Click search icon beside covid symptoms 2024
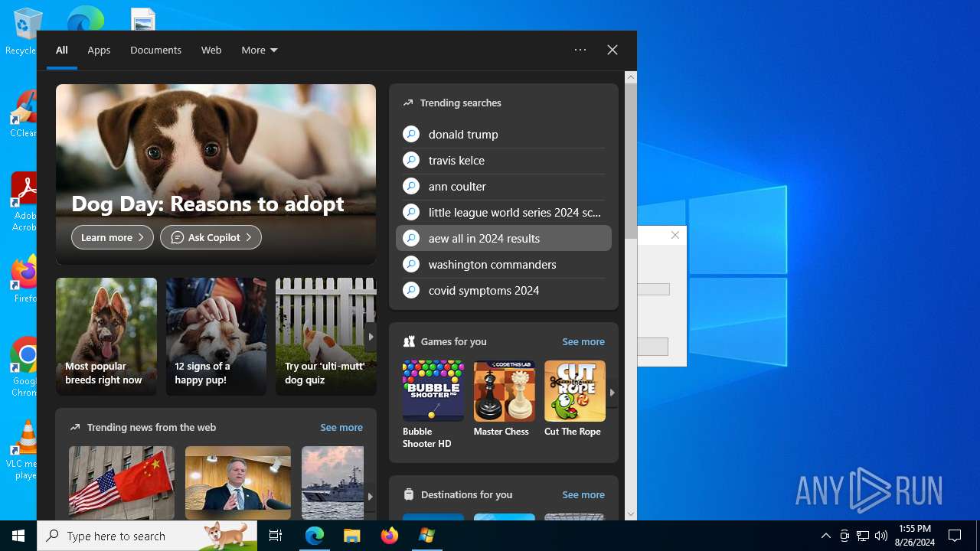Screen dimensions: 980x551 click(411, 290)
